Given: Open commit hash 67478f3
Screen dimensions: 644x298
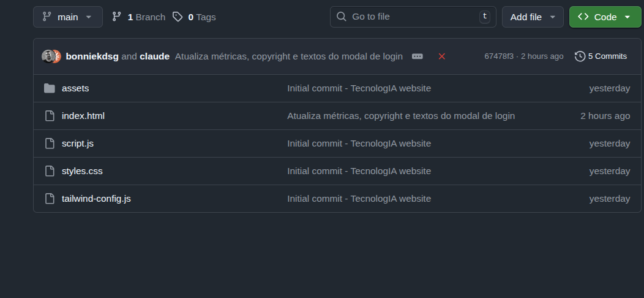Looking at the screenshot, I should point(498,56).
